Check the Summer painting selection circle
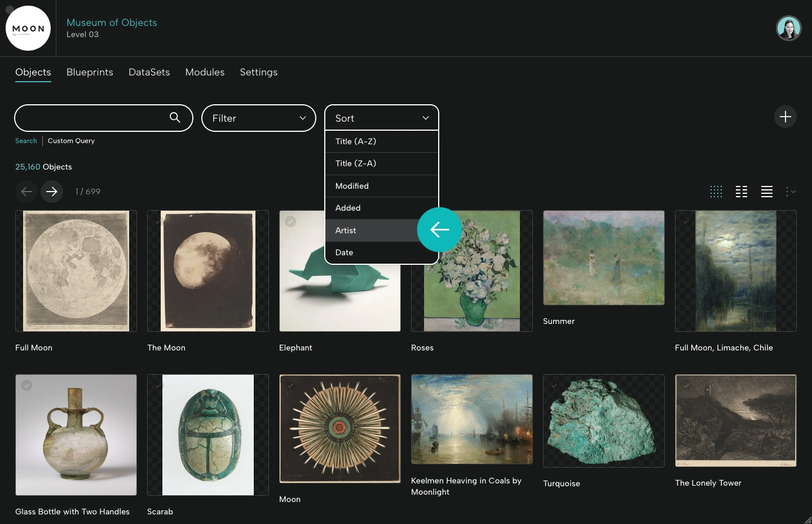 (554, 221)
